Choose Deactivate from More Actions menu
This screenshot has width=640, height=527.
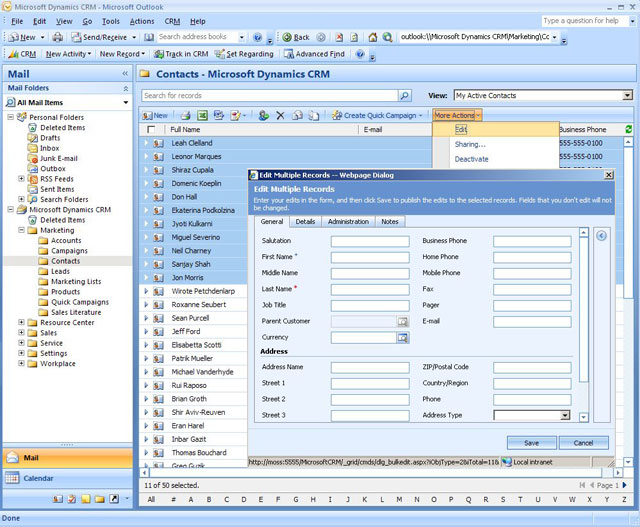pos(471,159)
